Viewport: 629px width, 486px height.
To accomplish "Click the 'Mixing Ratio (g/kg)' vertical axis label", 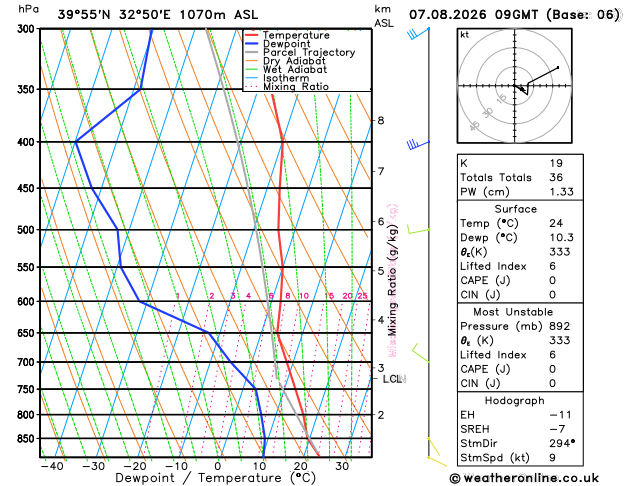I will tap(392, 280).
